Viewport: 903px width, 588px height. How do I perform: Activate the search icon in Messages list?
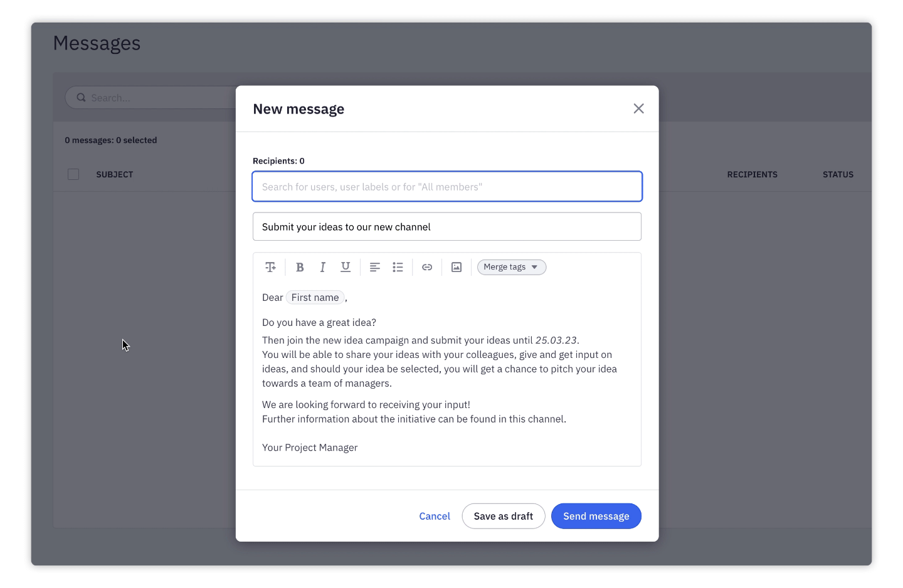(x=81, y=97)
